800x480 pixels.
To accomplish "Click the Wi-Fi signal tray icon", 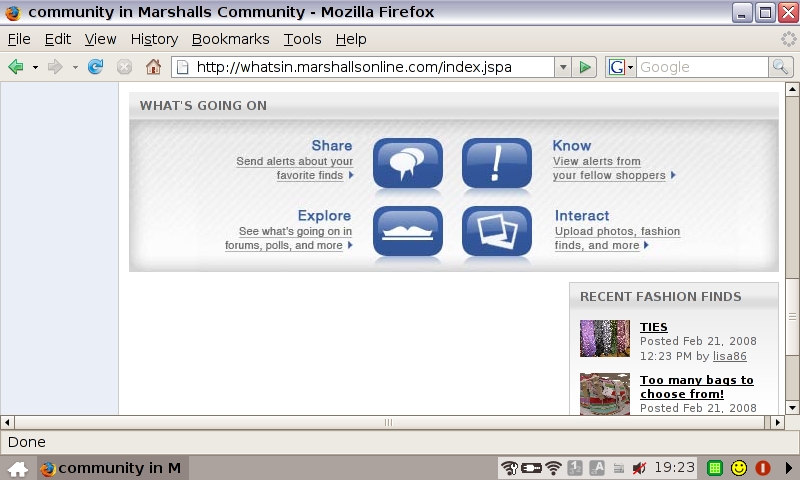I will pos(554,468).
